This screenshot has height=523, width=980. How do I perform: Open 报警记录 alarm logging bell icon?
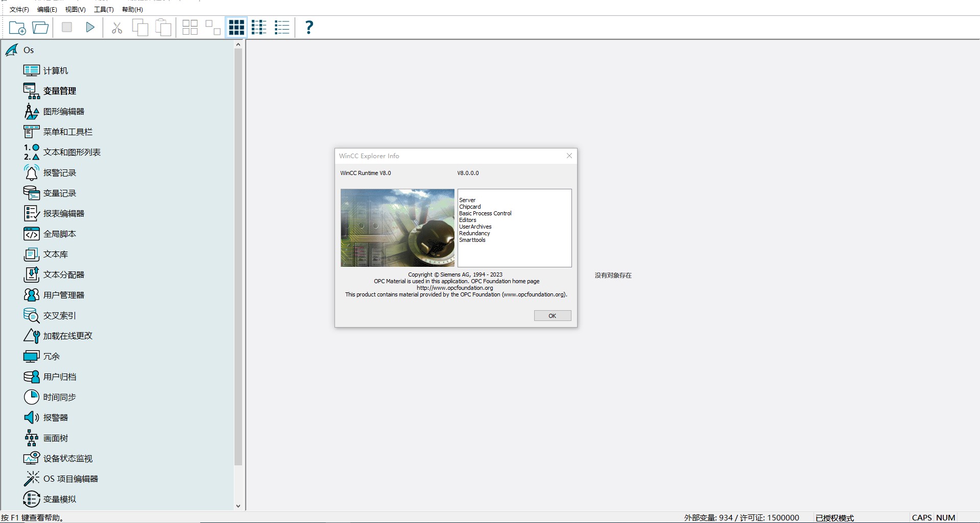pos(31,172)
